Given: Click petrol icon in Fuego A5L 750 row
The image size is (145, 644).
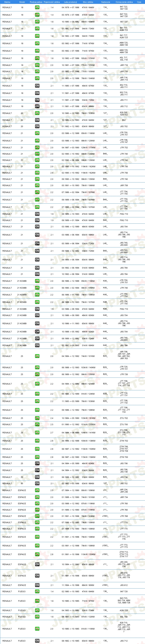Looking at the screenshot, I should (x=37, y=617).
